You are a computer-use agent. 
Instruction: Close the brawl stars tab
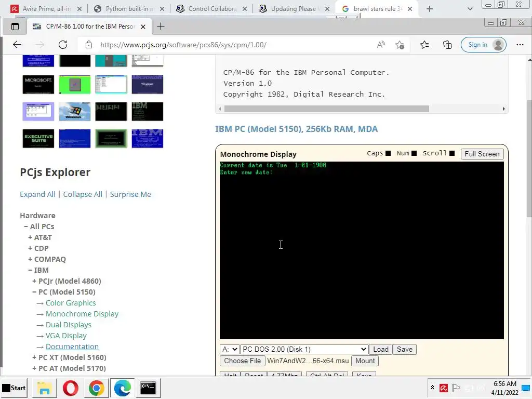click(410, 9)
